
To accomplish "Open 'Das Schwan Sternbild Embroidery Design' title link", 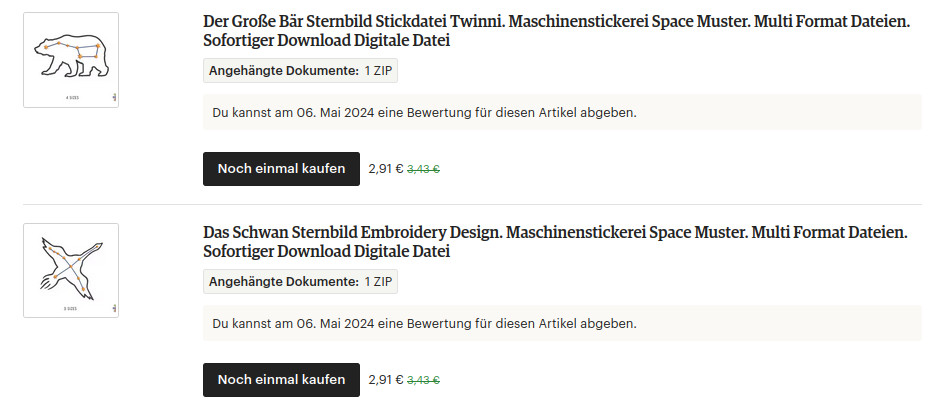I will (555, 242).
